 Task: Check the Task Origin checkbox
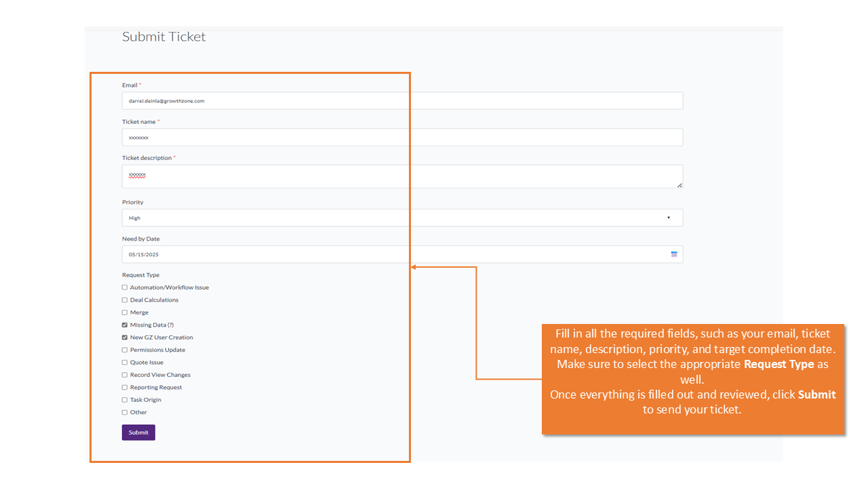click(125, 400)
